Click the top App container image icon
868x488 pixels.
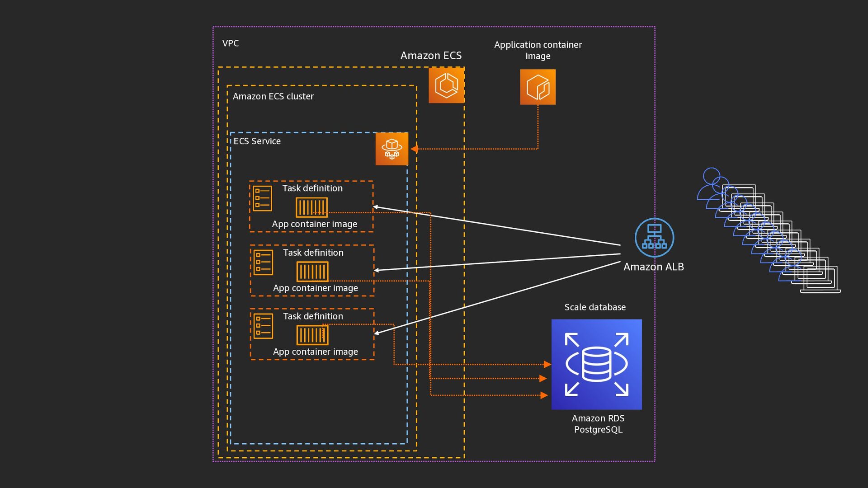[x=311, y=207]
